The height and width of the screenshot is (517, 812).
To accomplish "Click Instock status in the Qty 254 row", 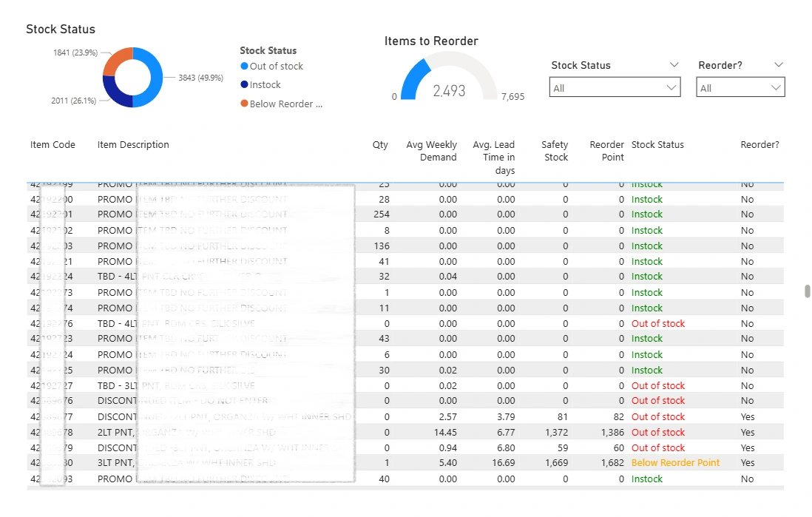I will (x=647, y=214).
